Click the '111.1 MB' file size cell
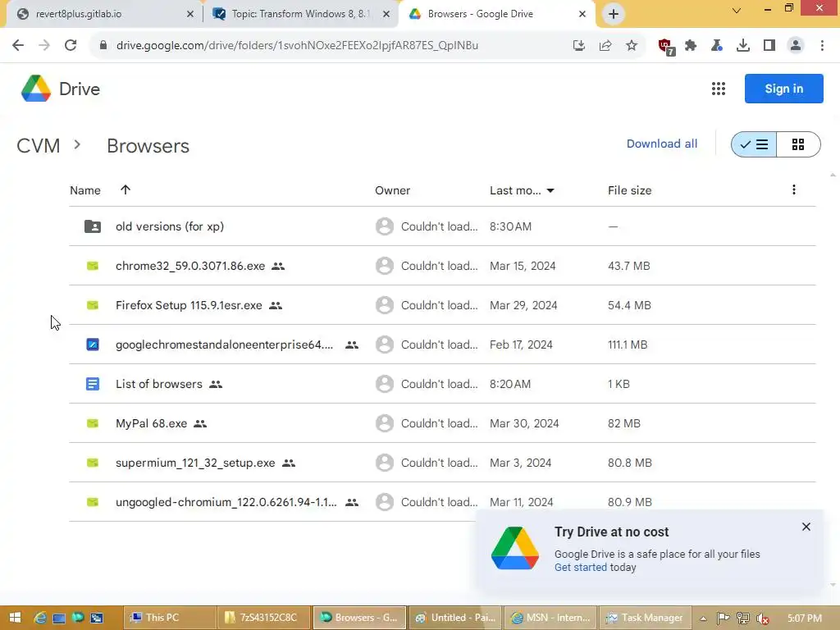This screenshot has height=630, width=840. pos(628,345)
